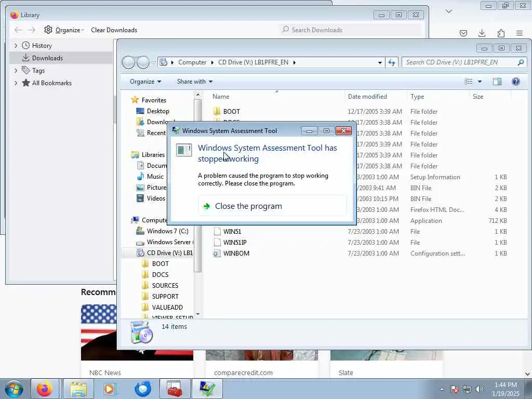
Task: Click the Explorer Back button
Action: [x=128, y=62]
